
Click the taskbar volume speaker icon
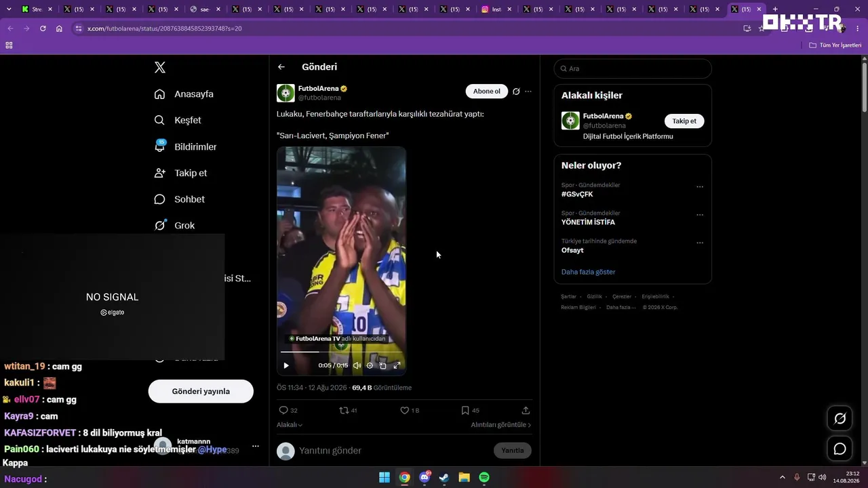click(822, 477)
